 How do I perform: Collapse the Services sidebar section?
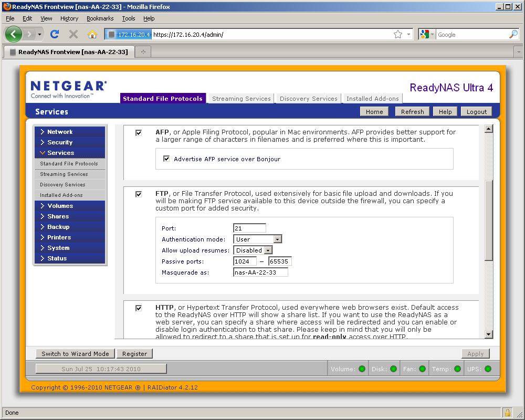70,153
